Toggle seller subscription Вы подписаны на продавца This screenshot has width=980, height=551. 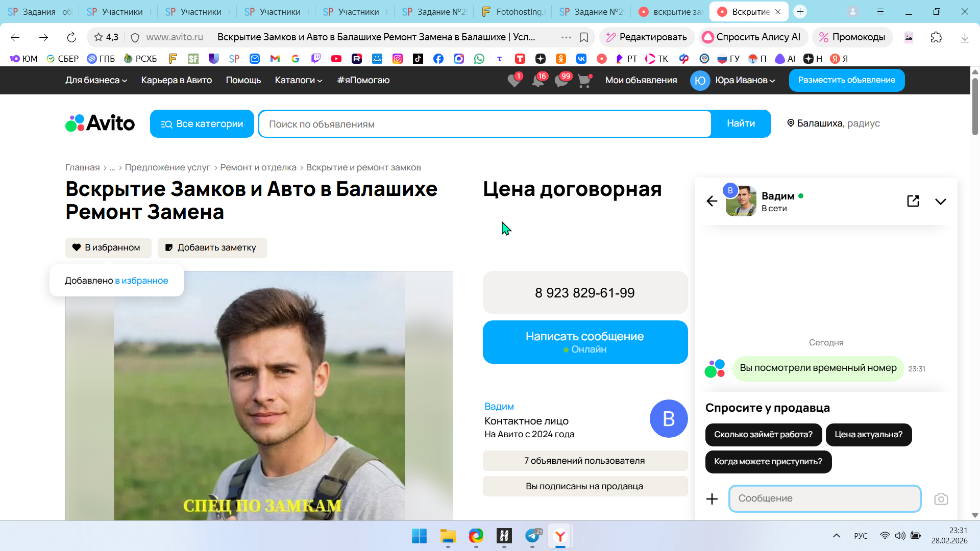(584, 486)
